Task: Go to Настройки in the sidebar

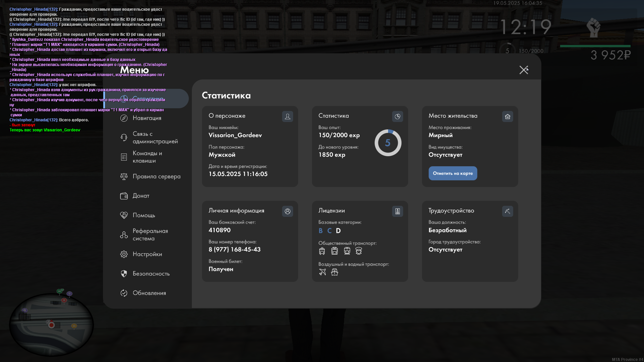Action: [147, 254]
